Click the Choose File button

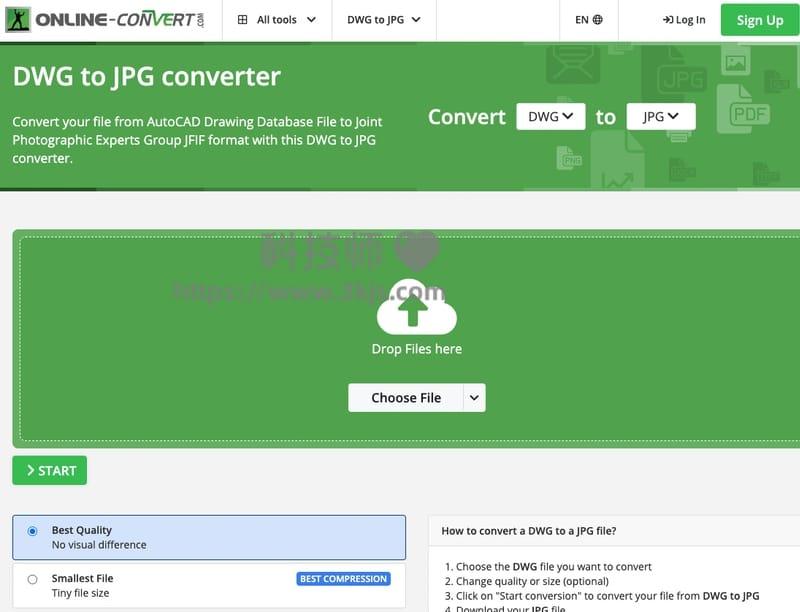tap(406, 398)
